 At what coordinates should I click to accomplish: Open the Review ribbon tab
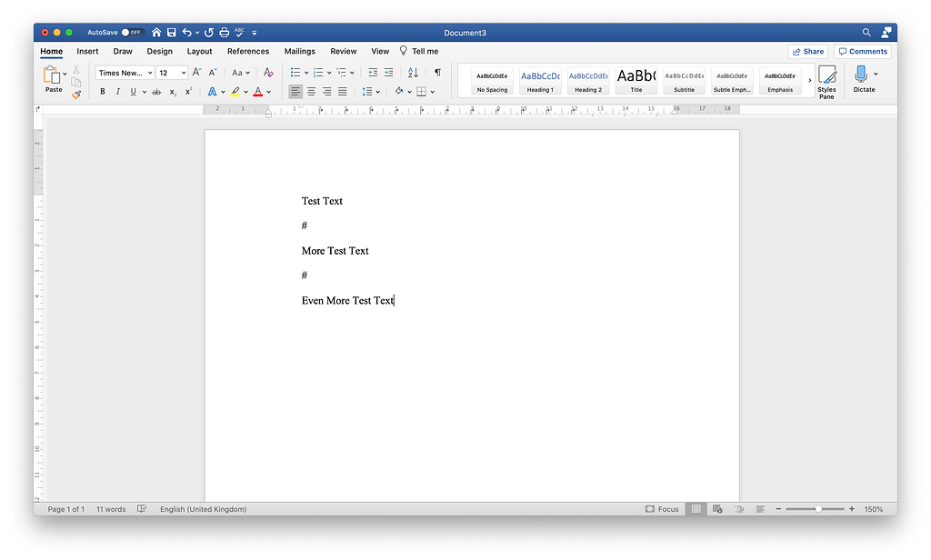343,51
